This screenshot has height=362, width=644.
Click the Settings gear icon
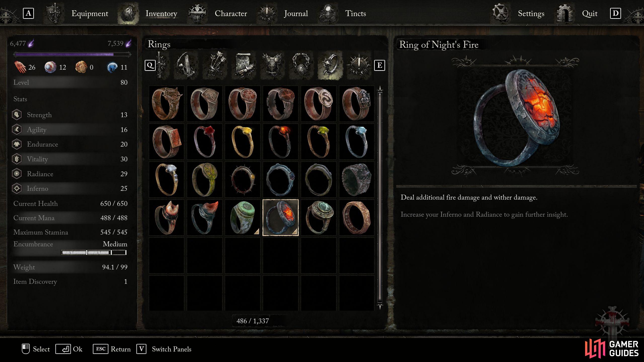[x=500, y=13]
